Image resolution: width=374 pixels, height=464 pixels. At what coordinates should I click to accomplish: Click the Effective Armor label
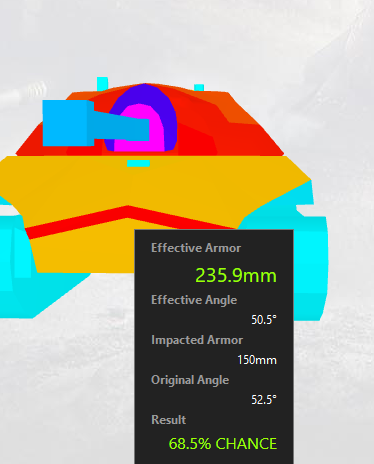click(196, 248)
